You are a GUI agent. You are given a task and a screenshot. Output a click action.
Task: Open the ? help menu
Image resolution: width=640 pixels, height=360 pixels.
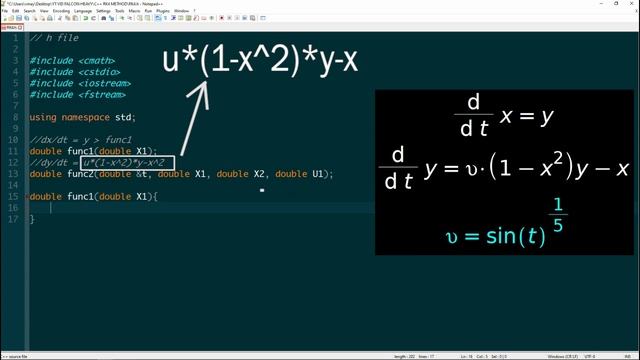tap(194, 11)
